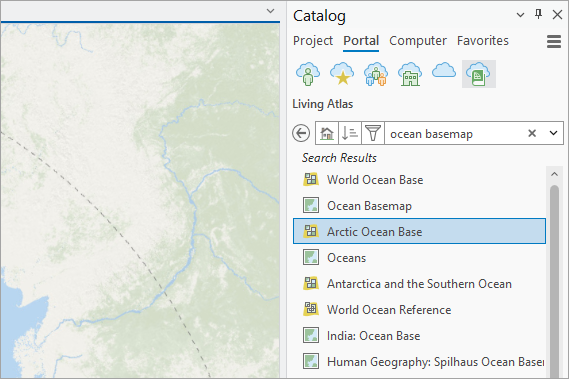Viewport: 569px width, 379px height.
Task: Switch to the Computer tab
Action: (418, 41)
